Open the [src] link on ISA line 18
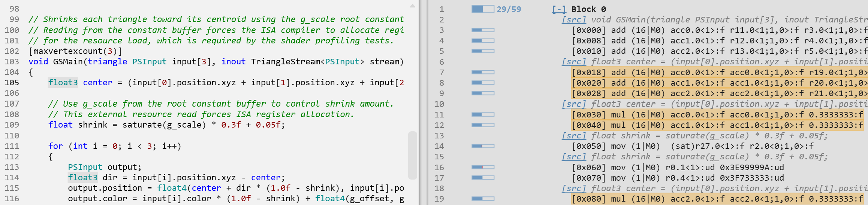The width and height of the screenshot is (868, 205). [x=573, y=188]
